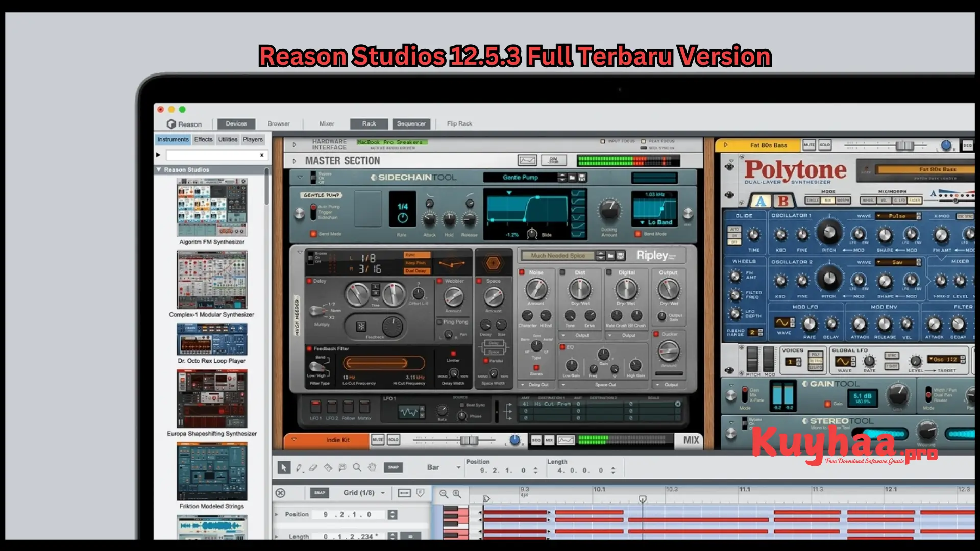This screenshot has height=551, width=980.
Task: Click Ripley browse patch folder icon
Action: click(x=610, y=256)
